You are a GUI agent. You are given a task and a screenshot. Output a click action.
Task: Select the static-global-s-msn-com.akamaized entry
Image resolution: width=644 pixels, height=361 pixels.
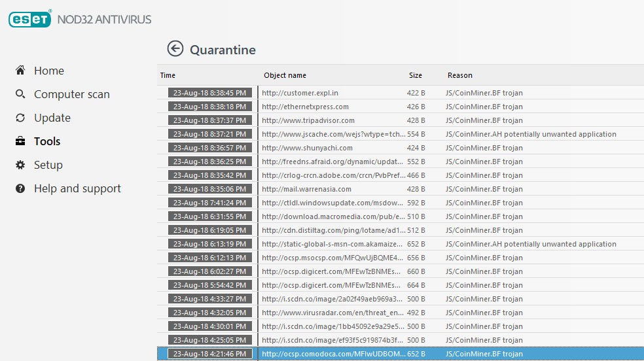pos(401,244)
